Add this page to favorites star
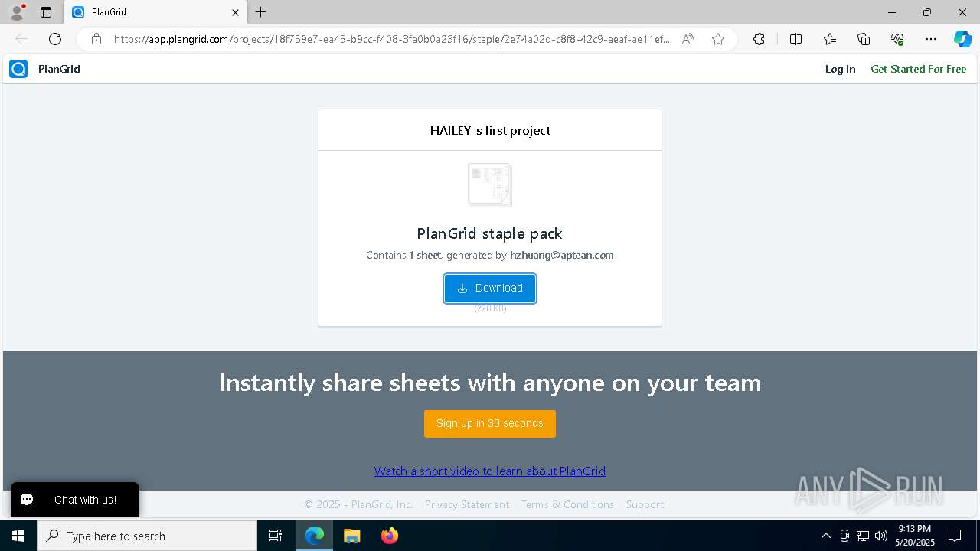980x551 pixels. coord(718,39)
